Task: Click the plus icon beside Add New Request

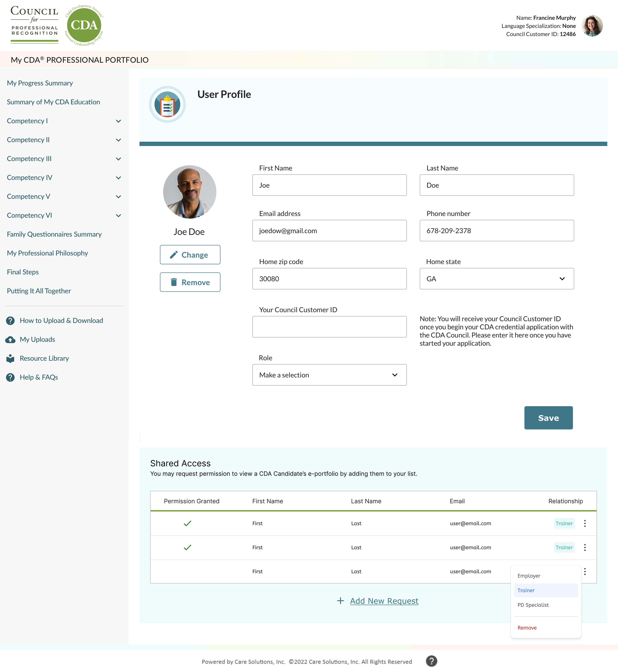Action: coord(340,601)
